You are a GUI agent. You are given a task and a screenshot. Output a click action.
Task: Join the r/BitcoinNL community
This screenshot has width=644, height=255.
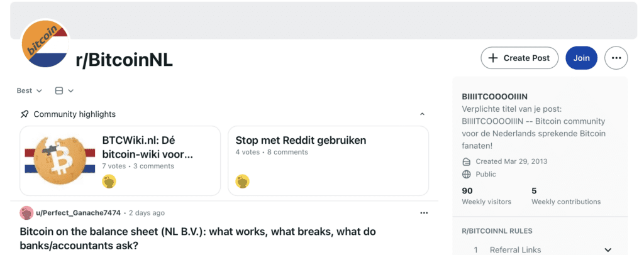click(581, 58)
